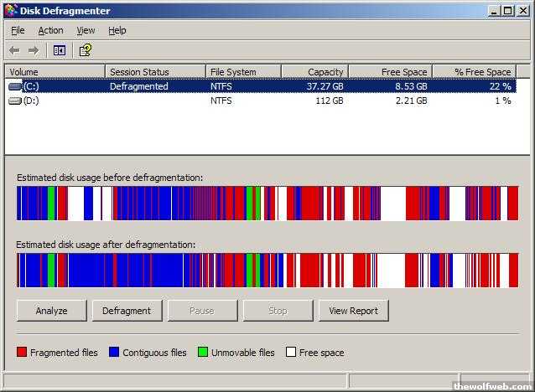This screenshot has width=535, height=392.
Task: Sort by Capacity column header
Action: coord(314,71)
